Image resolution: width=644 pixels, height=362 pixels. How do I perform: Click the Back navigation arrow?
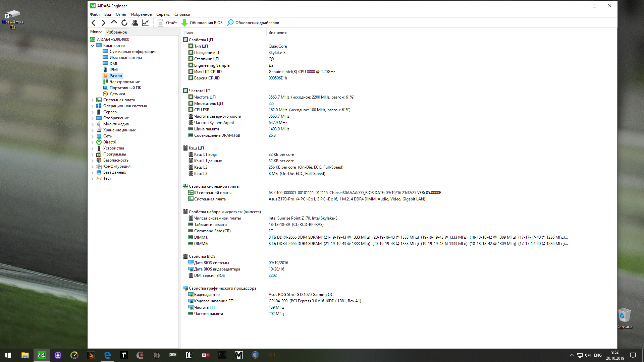point(94,23)
